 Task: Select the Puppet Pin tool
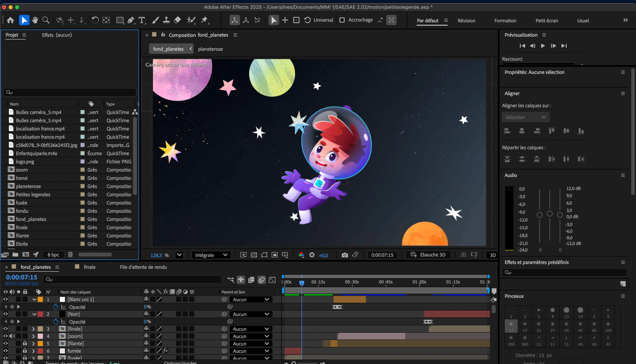(205, 20)
